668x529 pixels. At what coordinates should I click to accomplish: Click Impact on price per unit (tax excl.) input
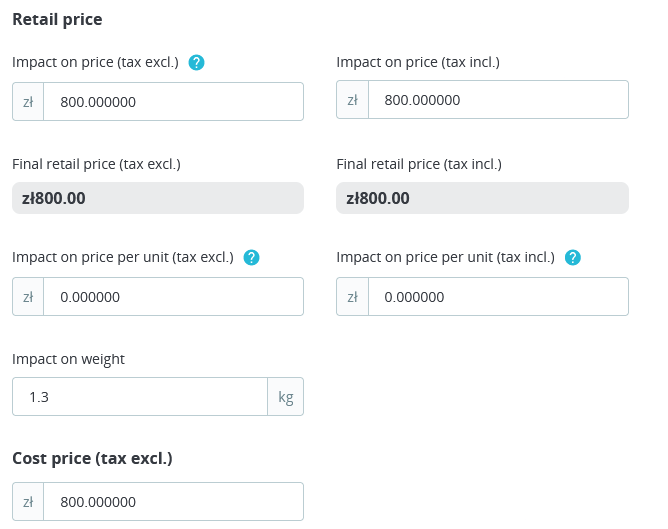(x=173, y=297)
